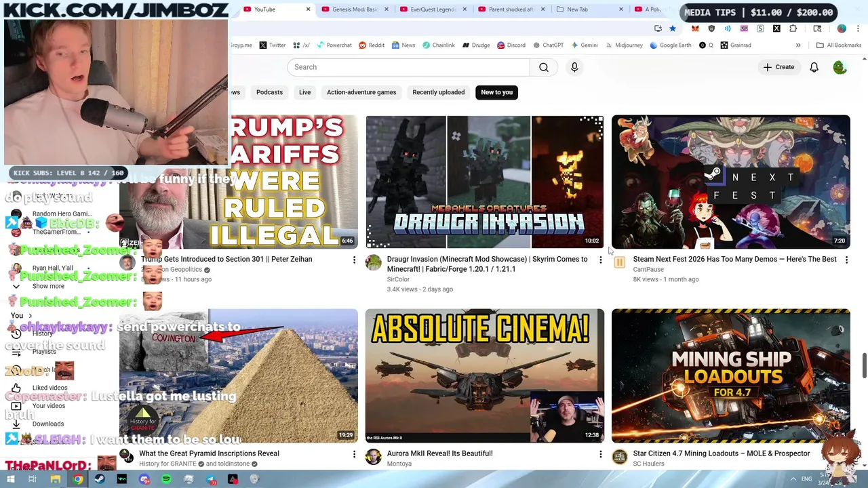This screenshot has width=868, height=488.
Task: Open the X extension icon
Action: coord(776,28)
